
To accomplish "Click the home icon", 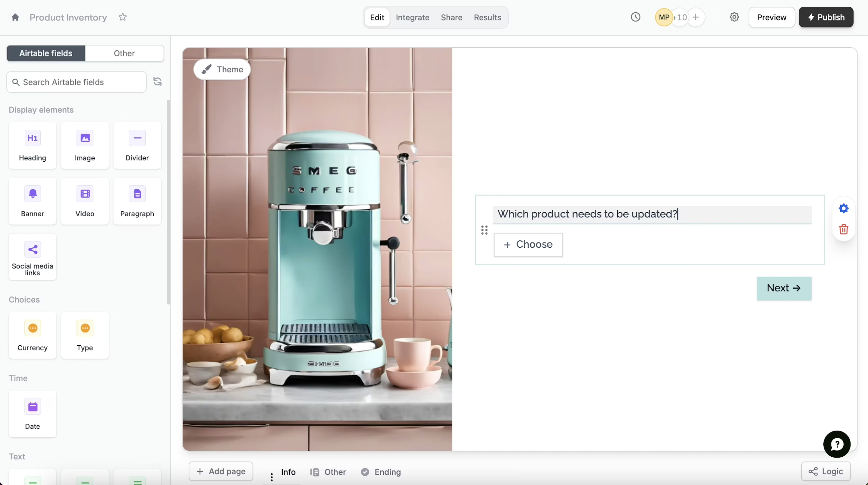I will coord(15,17).
